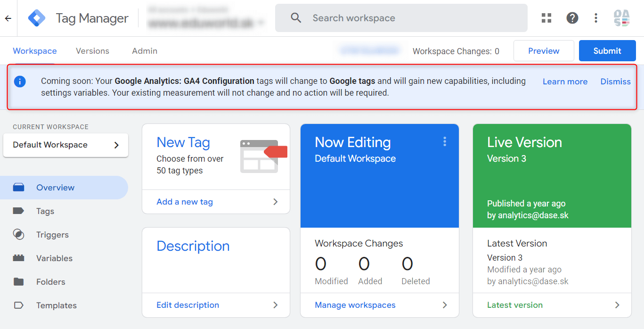Click the search magnifier icon

[296, 18]
